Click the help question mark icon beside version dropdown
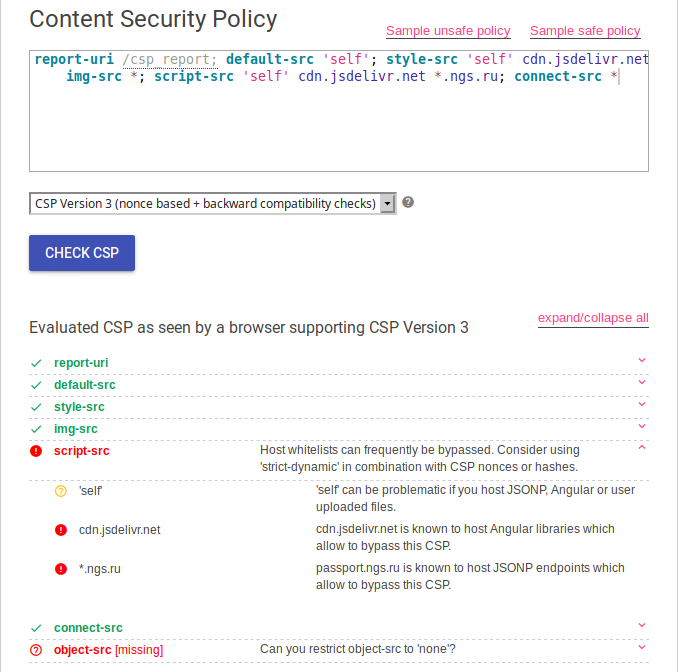The width and height of the screenshot is (678, 672). coord(408,202)
